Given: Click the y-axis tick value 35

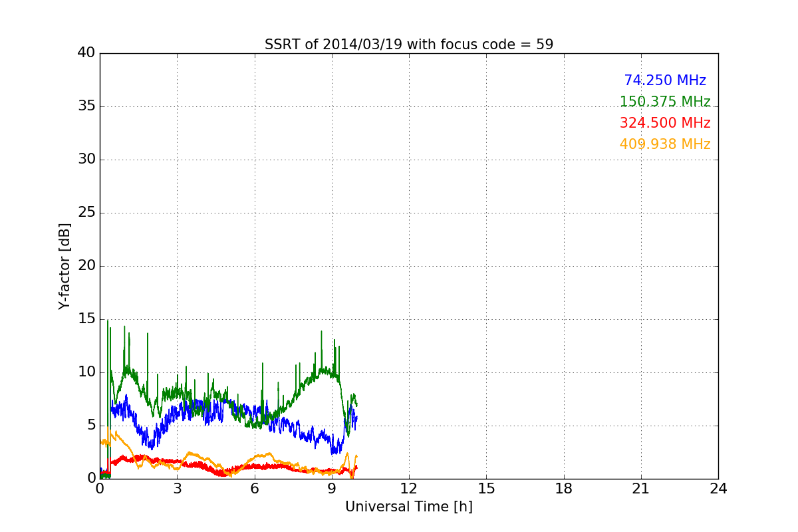Looking at the screenshot, I should [x=86, y=106].
